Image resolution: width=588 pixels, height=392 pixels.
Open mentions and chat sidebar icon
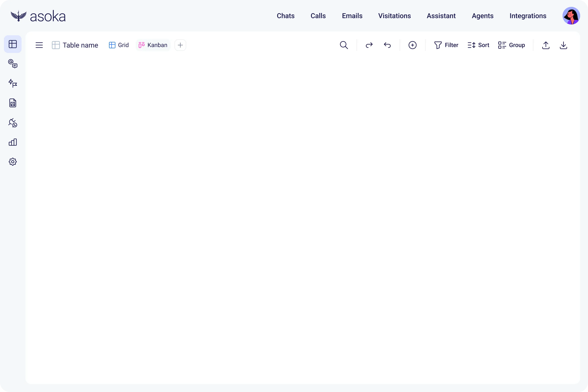12,64
